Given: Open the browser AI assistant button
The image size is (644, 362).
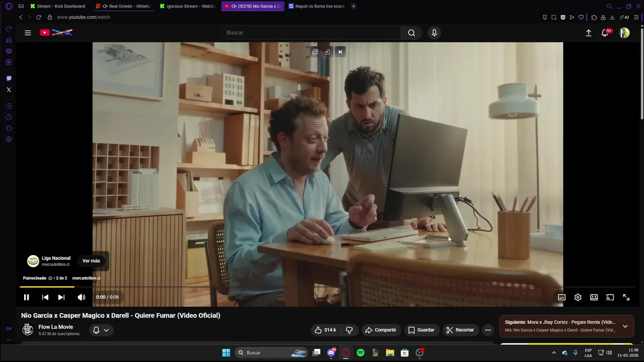Looking at the screenshot, I should 624,17.
